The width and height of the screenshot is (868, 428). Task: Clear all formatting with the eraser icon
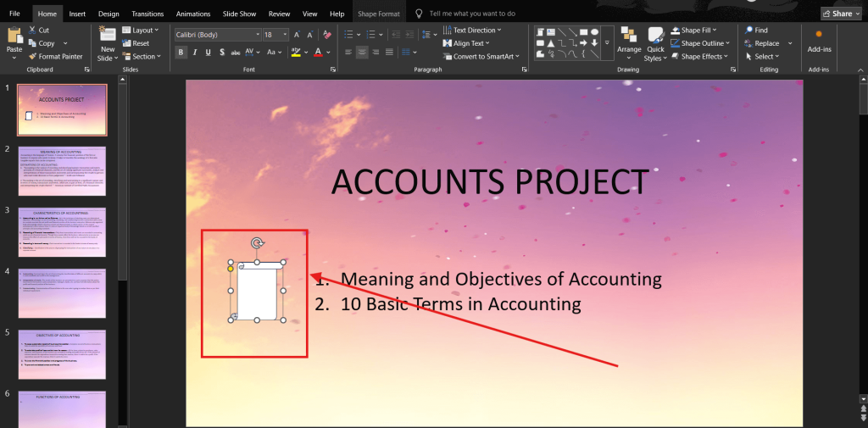click(326, 35)
